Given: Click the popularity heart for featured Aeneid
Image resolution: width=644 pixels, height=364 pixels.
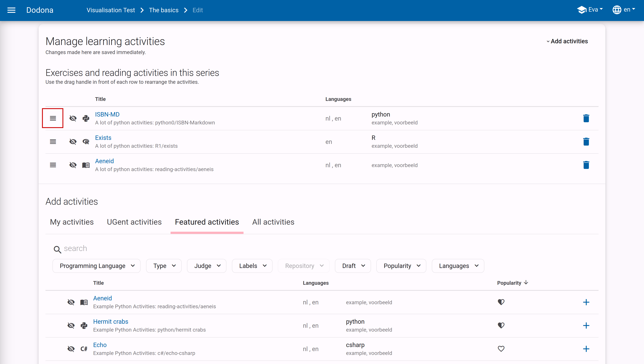Looking at the screenshot, I should [501, 302].
